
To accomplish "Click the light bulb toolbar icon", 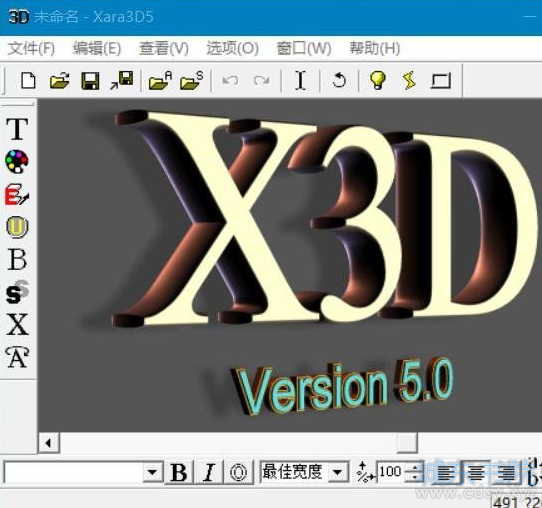I will [377, 80].
